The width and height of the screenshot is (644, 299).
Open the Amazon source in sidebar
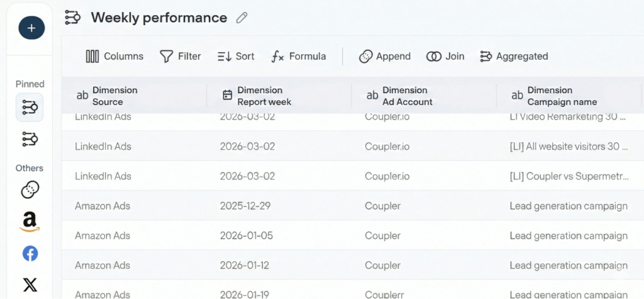[30, 222]
